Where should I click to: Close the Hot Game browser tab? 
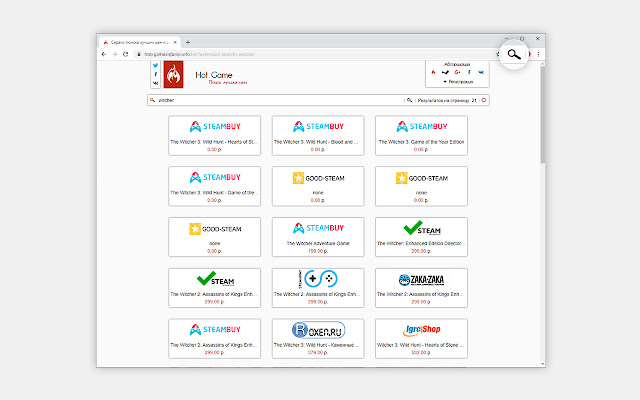tap(175, 42)
